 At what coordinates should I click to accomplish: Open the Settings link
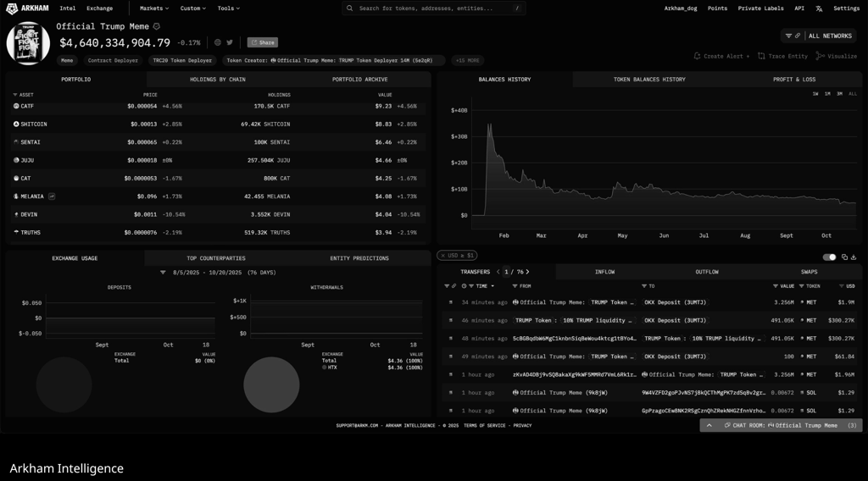(x=847, y=8)
